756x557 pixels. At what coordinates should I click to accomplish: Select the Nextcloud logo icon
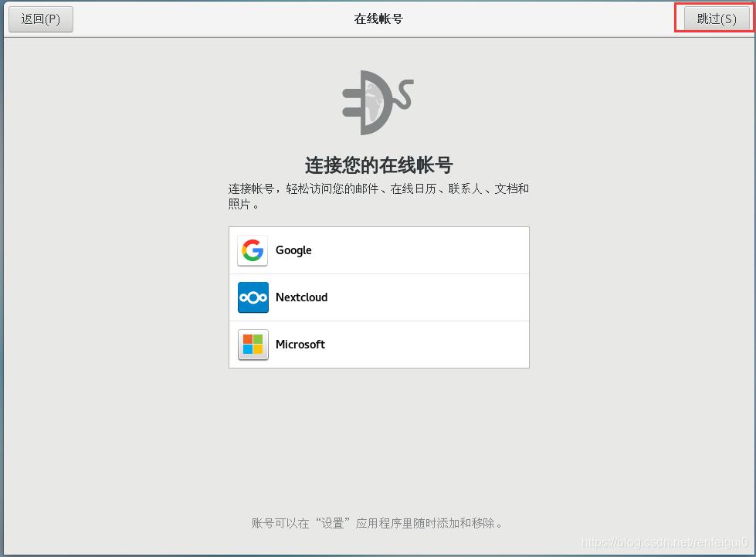tap(252, 297)
